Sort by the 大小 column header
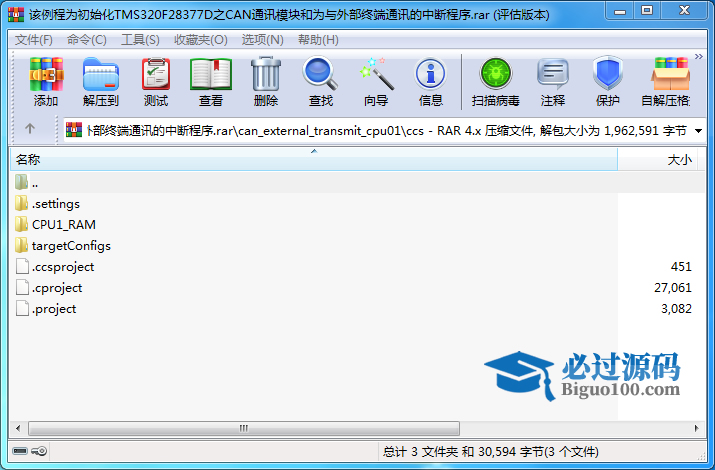Image resolution: width=715 pixels, height=470 pixels. coord(658,160)
